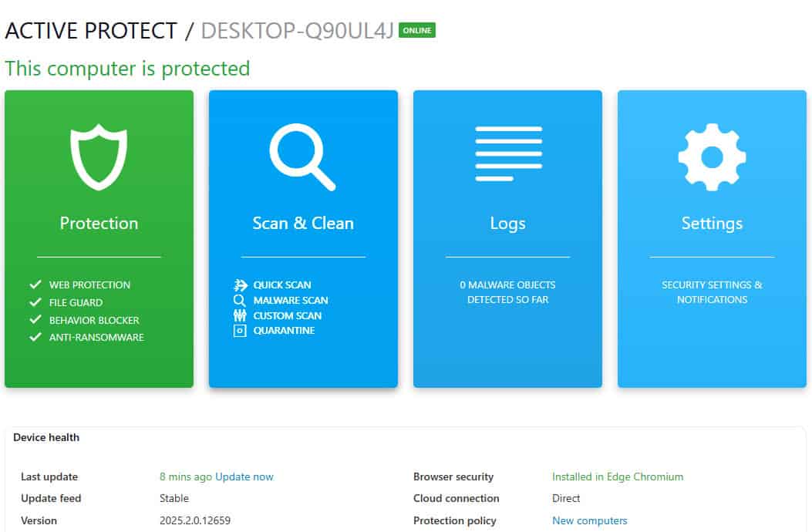812x532 pixels.
Task: Click the Quarantine box icon
Action: click(x=240, y=331)
